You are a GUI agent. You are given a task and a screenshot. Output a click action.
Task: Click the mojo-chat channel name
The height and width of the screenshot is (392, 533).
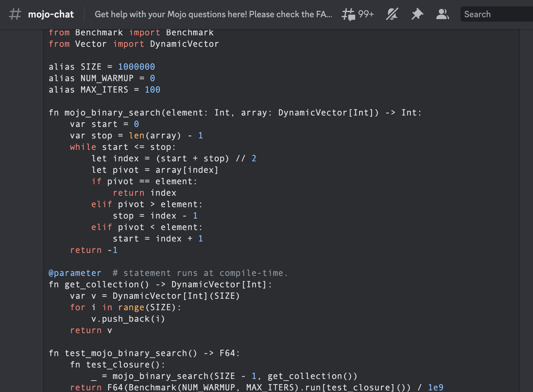[x=51, y=14]
